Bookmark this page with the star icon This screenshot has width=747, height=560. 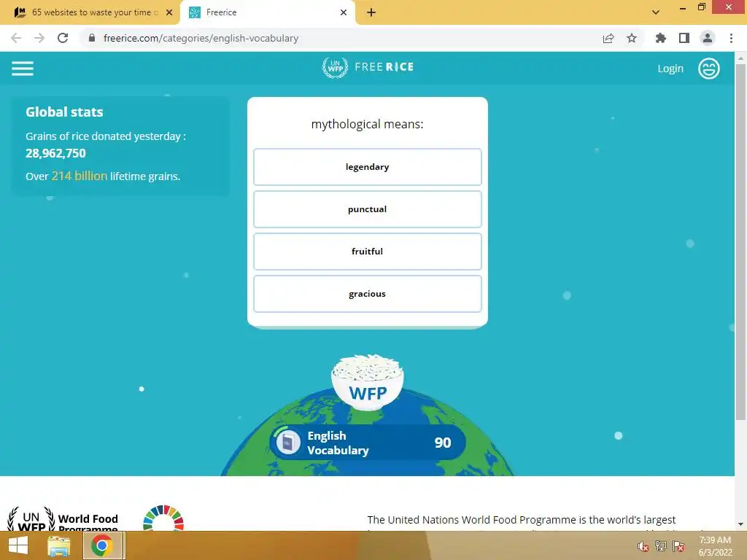point(632,38)
